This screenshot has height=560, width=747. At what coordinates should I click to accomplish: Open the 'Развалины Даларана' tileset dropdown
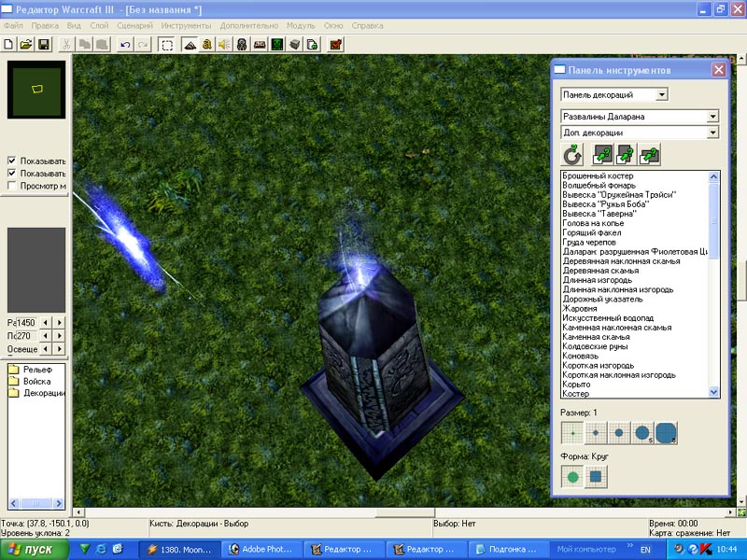coord(712,116)
